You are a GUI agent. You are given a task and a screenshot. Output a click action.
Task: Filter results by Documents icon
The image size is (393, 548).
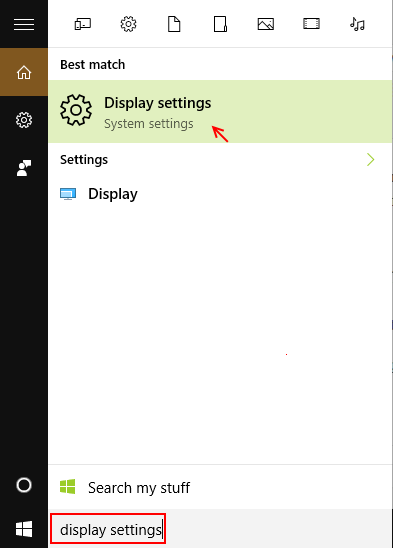174,24
